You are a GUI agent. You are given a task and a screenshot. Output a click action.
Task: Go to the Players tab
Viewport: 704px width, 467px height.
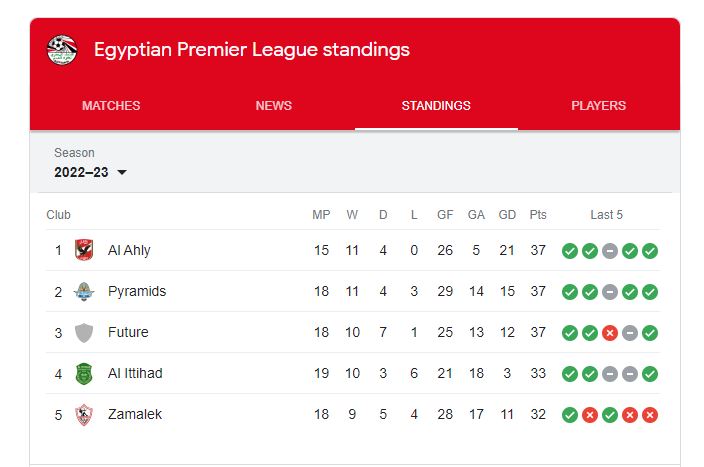coord(598,106)
